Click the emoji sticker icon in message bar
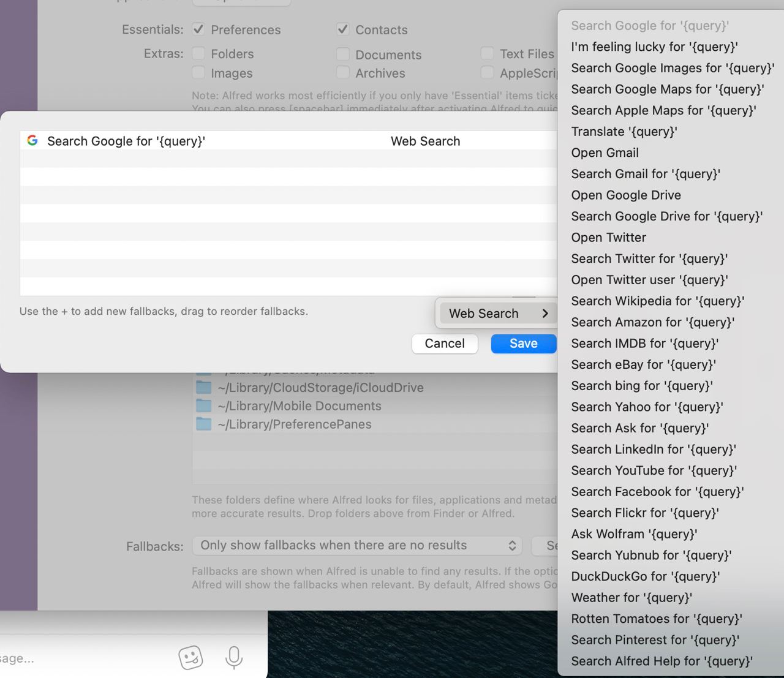Screen dimensions: 784x678 coord(190,658)
